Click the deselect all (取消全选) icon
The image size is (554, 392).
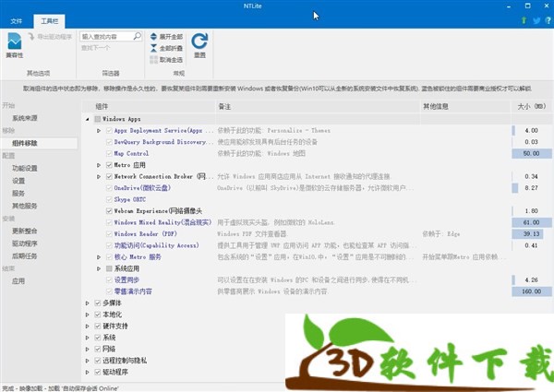pyautogui.click(x=153, y=60)
